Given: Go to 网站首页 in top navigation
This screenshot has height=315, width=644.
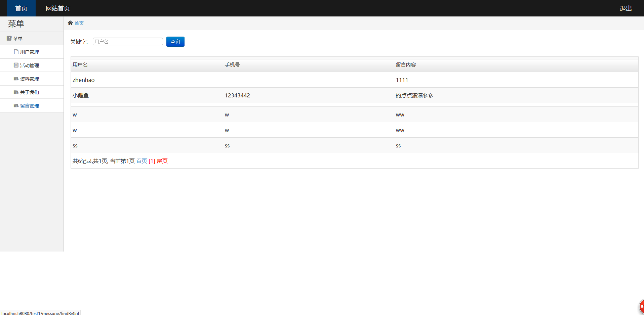Looking at the screenshot, I should tap(58, 8).
